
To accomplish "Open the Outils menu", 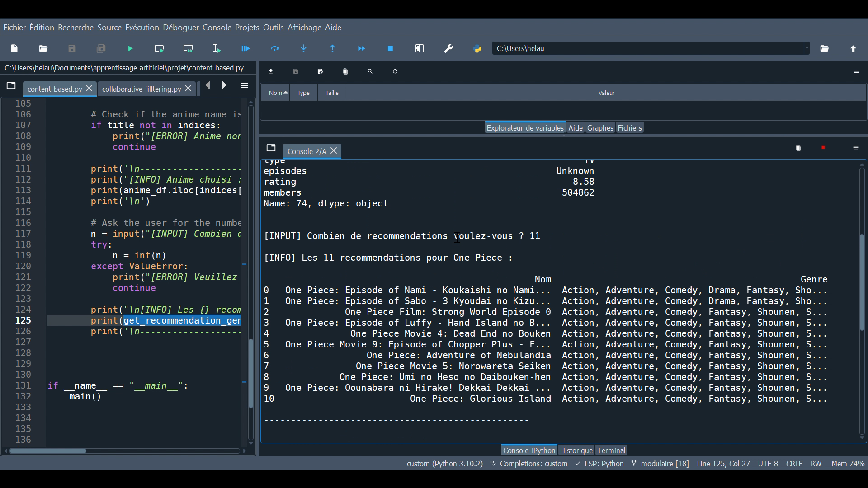I will (274, 28).
